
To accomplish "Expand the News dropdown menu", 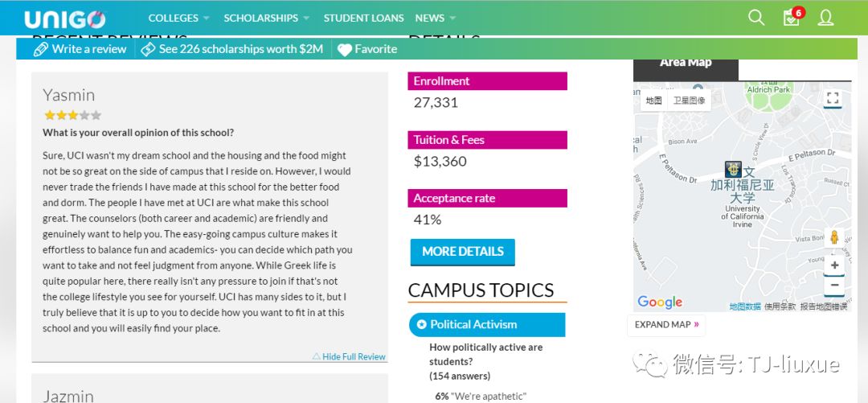I will coord(435,19).
